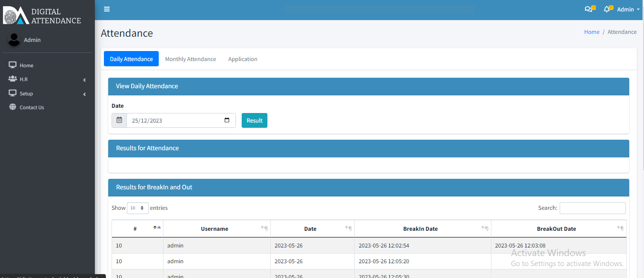Expand the Setup sidebar menu

point(47,94)
